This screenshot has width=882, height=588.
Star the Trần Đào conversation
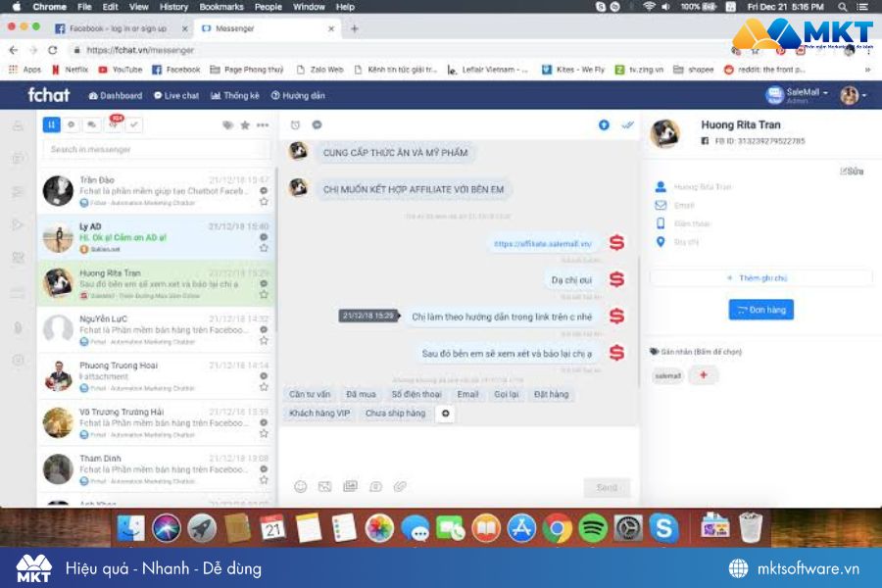click(264, 202)
